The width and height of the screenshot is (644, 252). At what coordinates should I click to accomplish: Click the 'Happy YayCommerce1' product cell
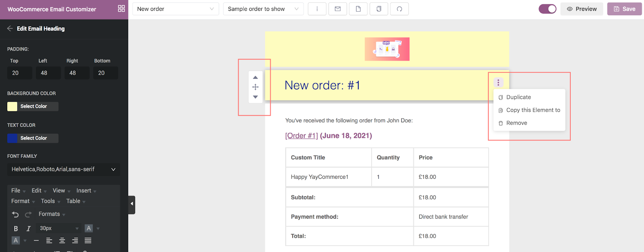[x=328, y=177]
